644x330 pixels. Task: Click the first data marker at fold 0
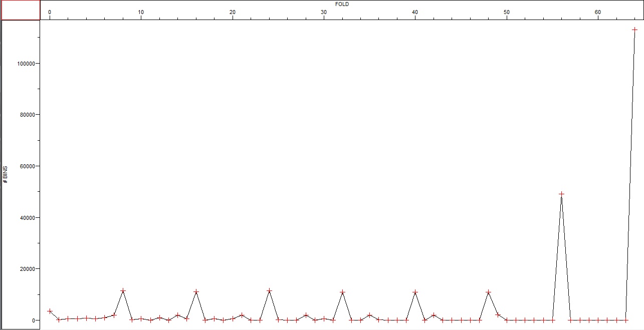point(50,311)
